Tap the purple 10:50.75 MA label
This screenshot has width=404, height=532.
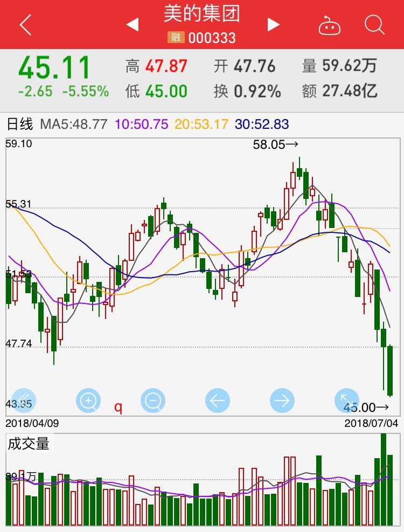tap(142, 124)
